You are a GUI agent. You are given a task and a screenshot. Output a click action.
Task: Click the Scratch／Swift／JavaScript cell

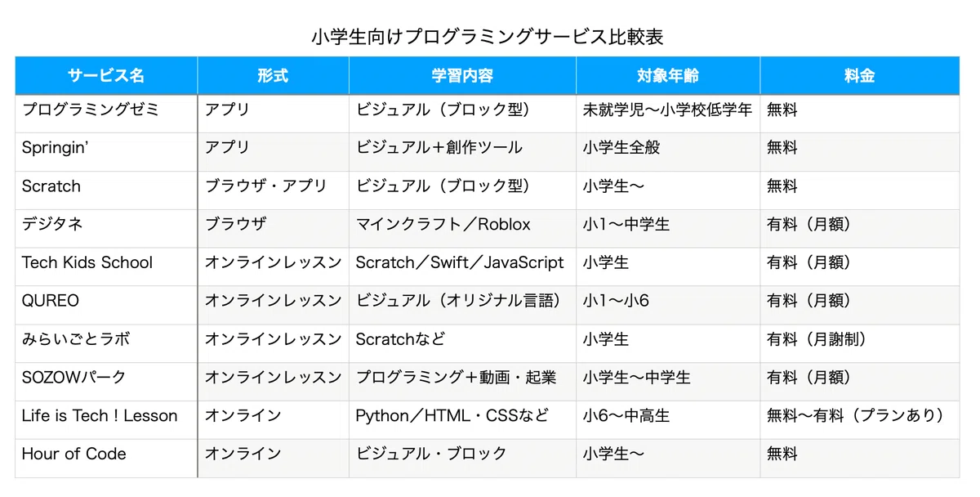coord(462,266)
